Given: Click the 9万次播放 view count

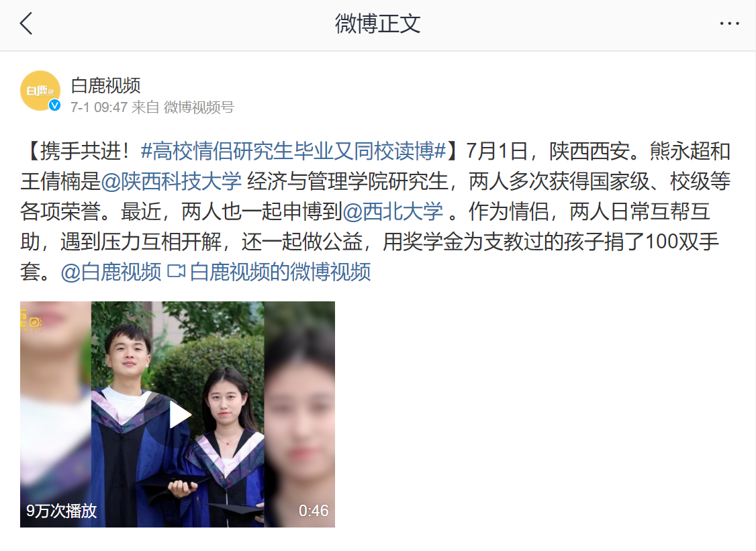Looking at the screenshot, I should click(61, 511).
